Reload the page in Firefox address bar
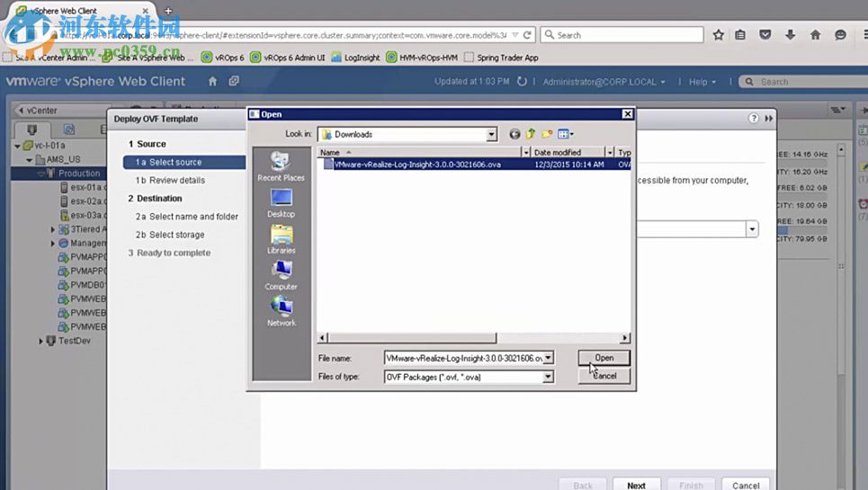 [528, 35]
